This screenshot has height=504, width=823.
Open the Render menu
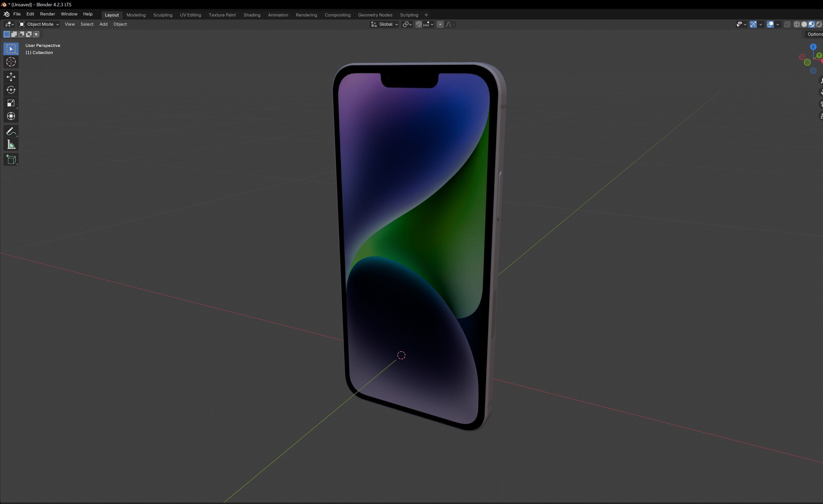pos(48,14)
